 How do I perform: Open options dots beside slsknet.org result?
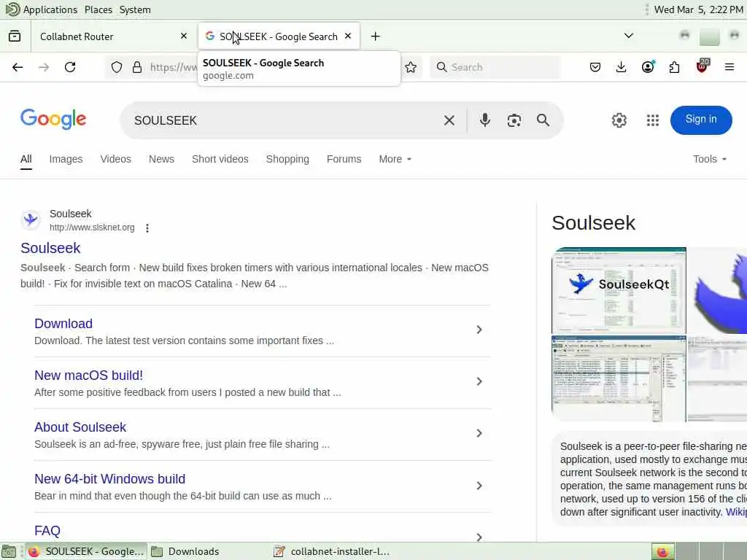coord(147,228)
